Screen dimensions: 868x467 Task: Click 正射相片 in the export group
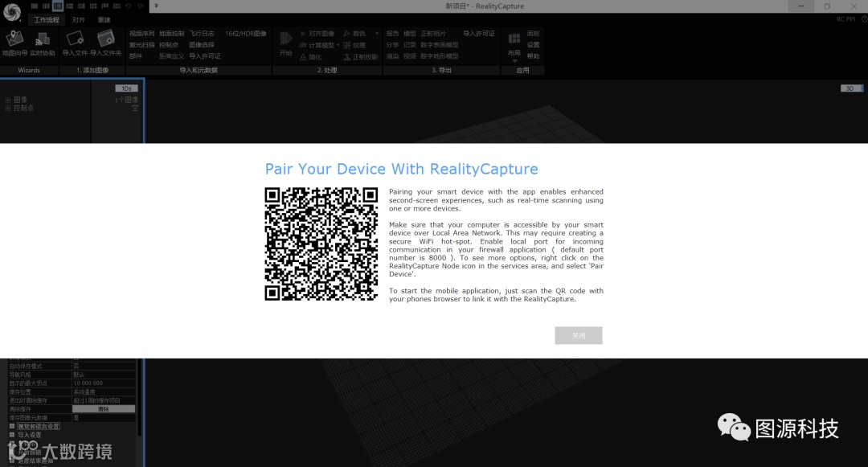(x=433, y=34)
